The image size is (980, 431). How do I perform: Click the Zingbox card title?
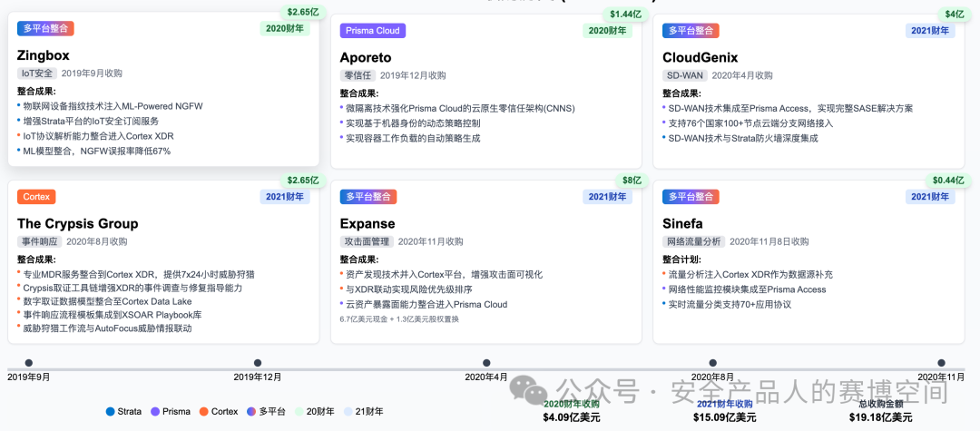(44, 55)
